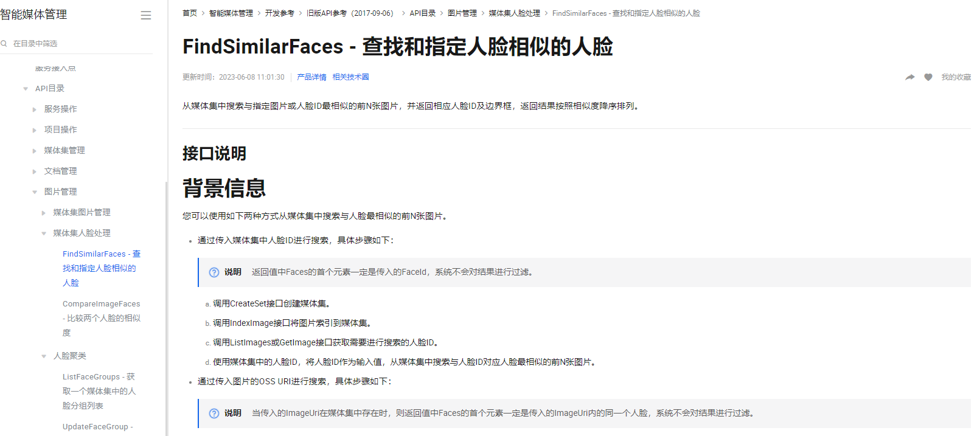The image size is (980, 436).
Task: Collapse the 人脸聚类 tree node
Action: click(x=44, y=356)
